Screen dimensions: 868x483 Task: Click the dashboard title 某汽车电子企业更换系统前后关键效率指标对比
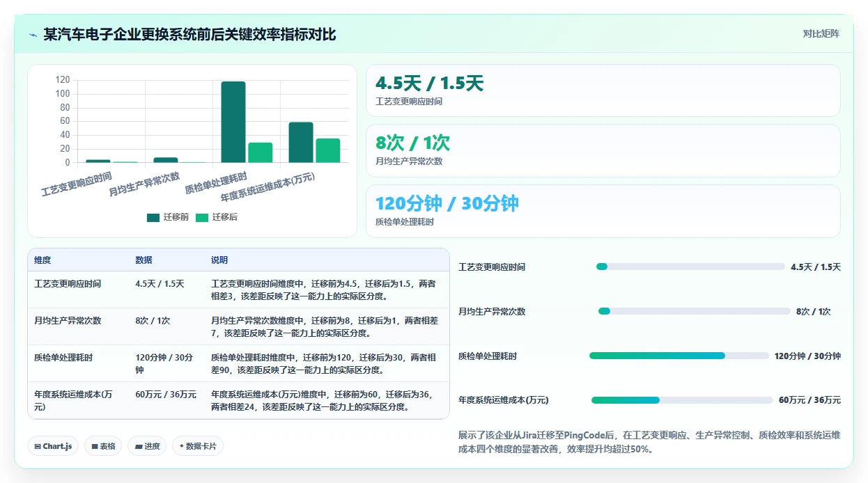pos(189,34)
